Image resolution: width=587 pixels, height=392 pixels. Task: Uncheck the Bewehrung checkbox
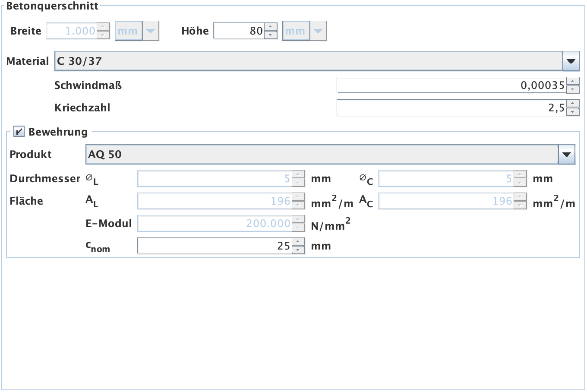[19, 132]
